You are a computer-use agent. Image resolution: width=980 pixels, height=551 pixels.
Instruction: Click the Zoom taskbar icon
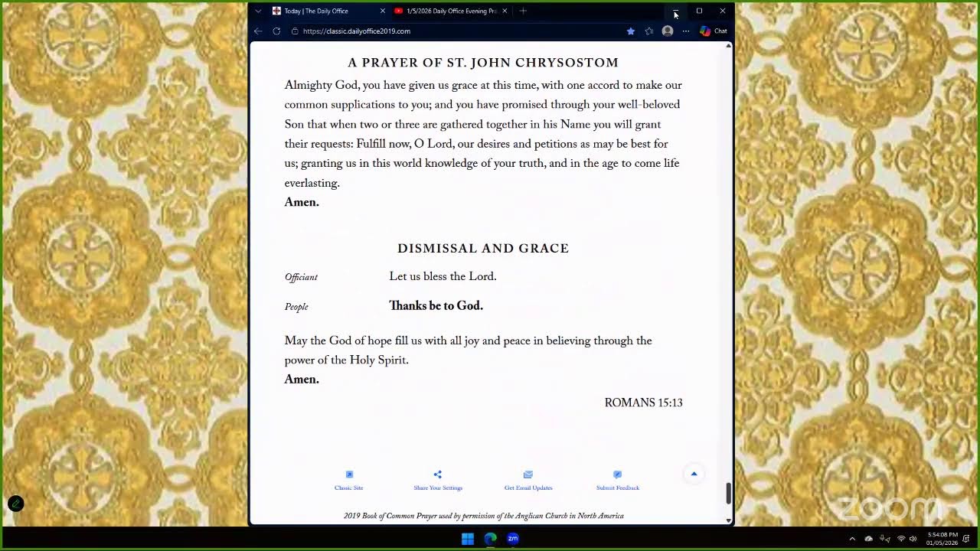[513, 538]
